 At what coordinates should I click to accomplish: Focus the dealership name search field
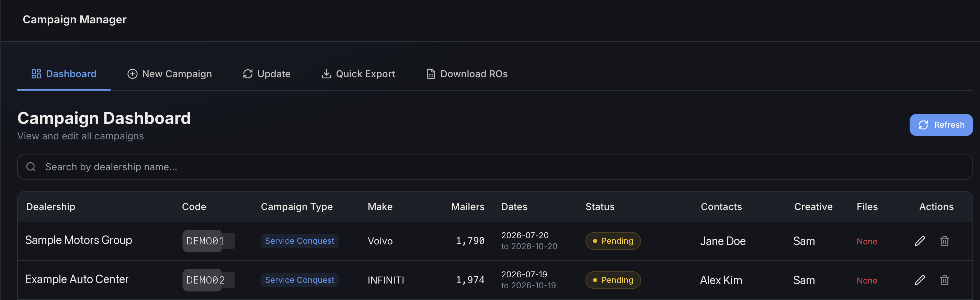494,167
